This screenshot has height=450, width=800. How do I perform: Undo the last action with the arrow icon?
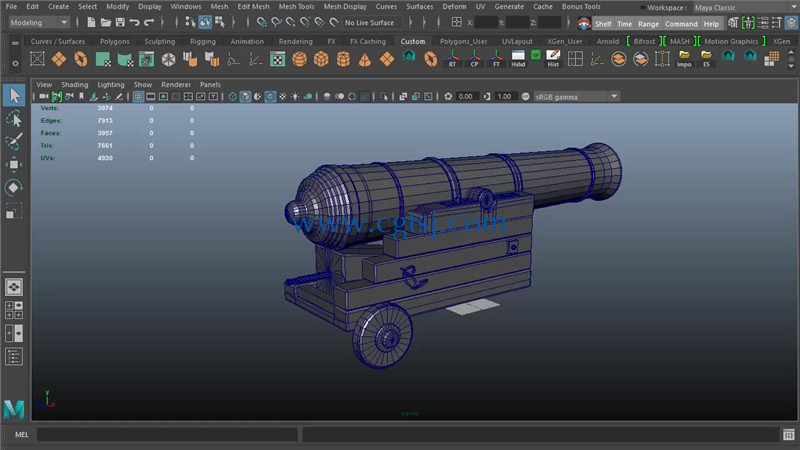coord(135,22)
